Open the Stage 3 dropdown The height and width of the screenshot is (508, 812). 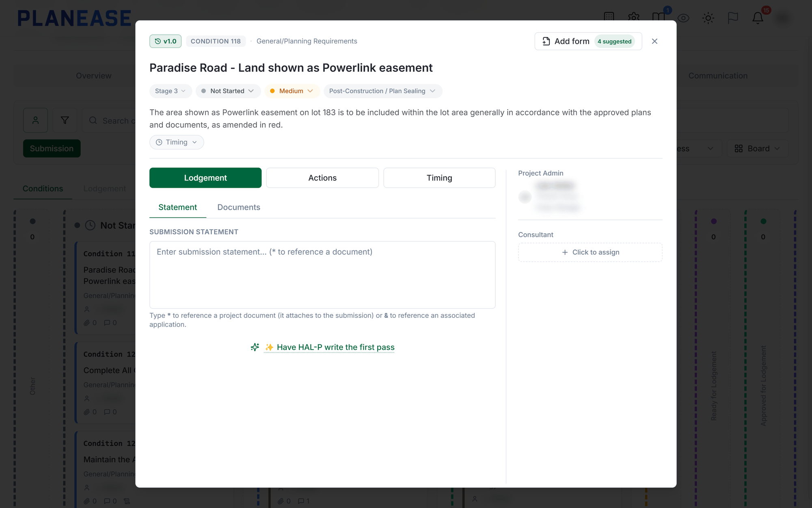click(x=170, y=91)
